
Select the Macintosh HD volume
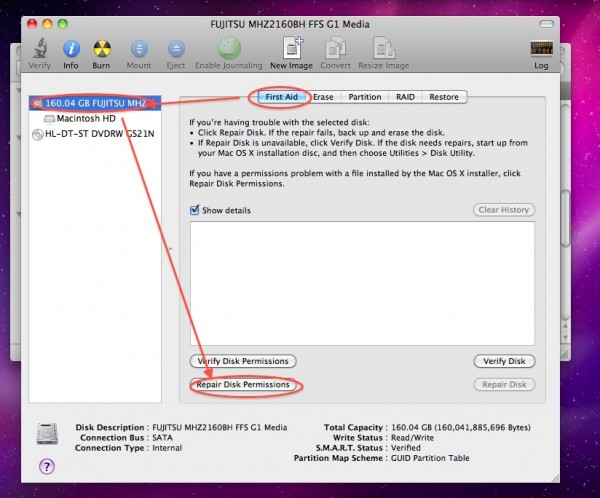tap(95, 118)
